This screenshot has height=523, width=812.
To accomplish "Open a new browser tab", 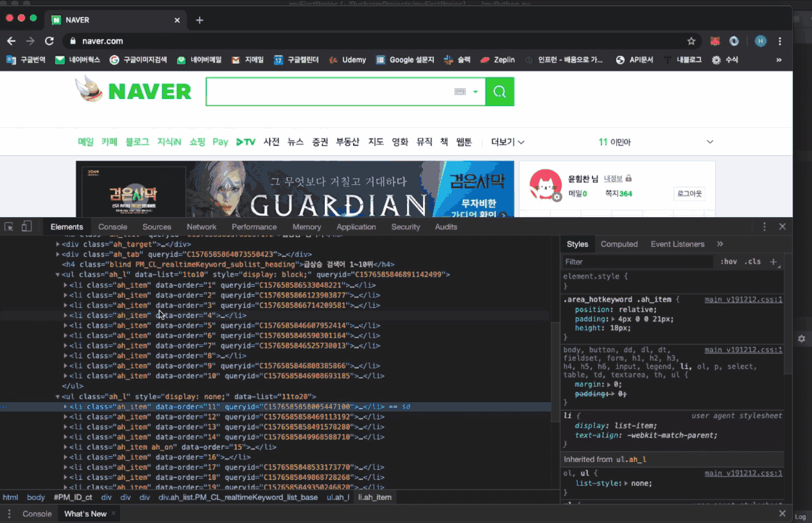I will click(200, 20).
